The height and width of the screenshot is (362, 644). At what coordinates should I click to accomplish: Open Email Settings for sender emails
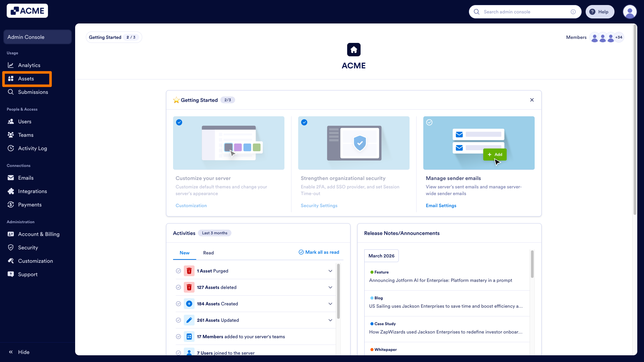tap(441, 205)
